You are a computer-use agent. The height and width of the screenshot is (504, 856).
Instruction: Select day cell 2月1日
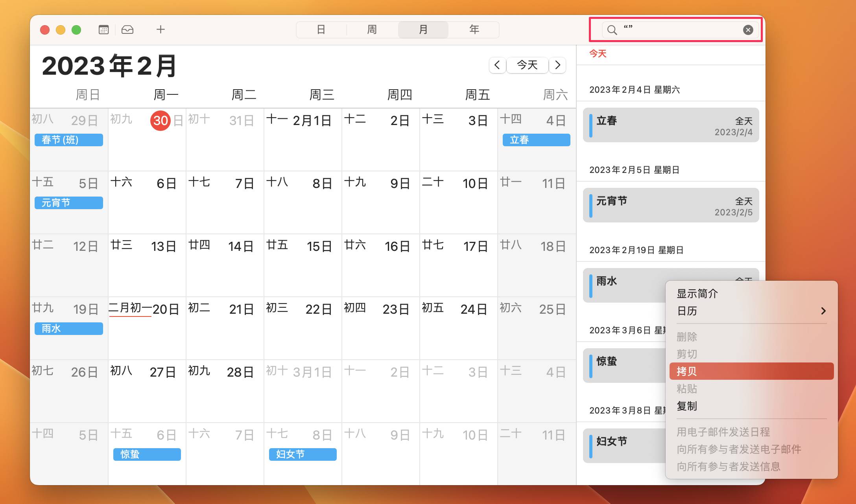(x=303, y=140)
